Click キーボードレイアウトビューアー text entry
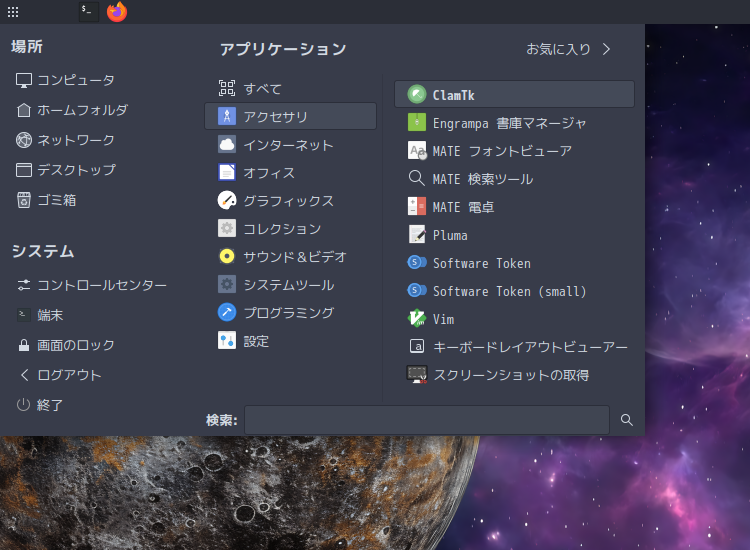Screen dimensions: 750x550 coord(530,347)
